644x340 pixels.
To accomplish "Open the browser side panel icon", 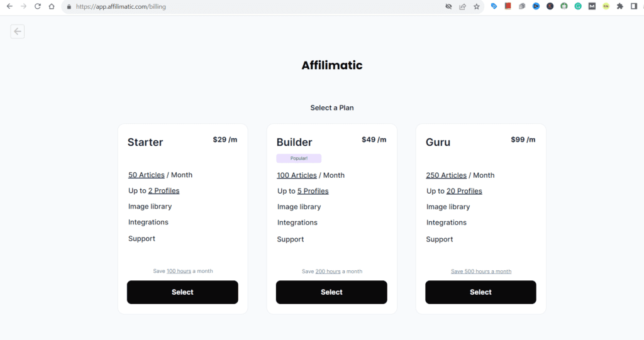I will [634, 6].
